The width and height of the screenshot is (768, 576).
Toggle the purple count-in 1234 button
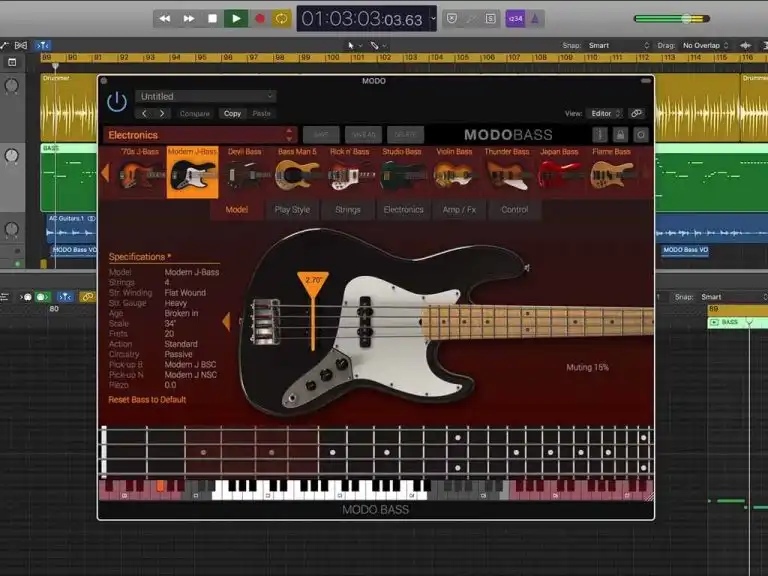point(515,19)
